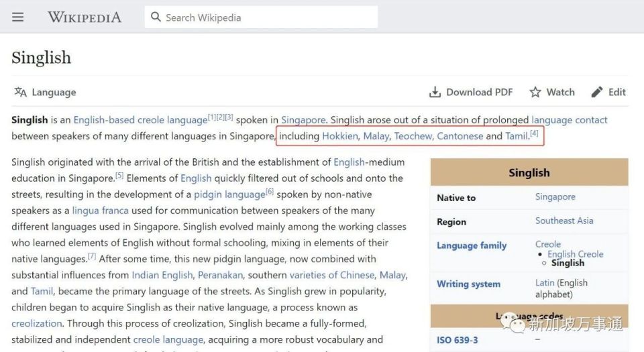Open Creole link in infobox
Image resolution: width=644 pixels, height=352 pixels.
pyautogui.click(x=548, y=244)
